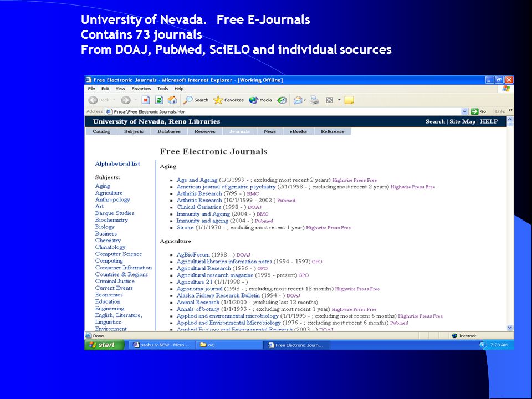Image resolution: width=532 pixels, height=399 pixels.
Task: Open the Favorites star in the toolbar
Action: [x=228, y=100]
